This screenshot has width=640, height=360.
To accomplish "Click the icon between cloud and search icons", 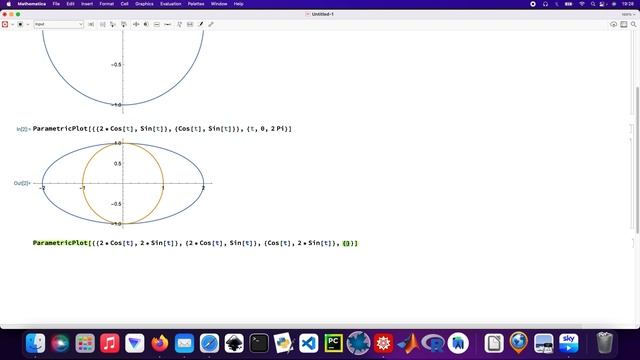I will coord(624,24).
